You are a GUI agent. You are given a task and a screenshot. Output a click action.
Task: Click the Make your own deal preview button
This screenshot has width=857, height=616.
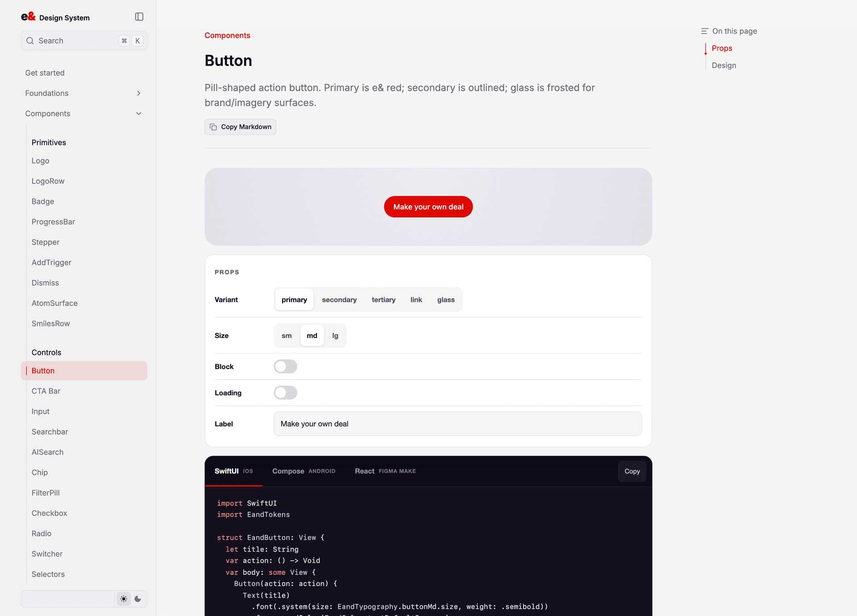(428, 207)
